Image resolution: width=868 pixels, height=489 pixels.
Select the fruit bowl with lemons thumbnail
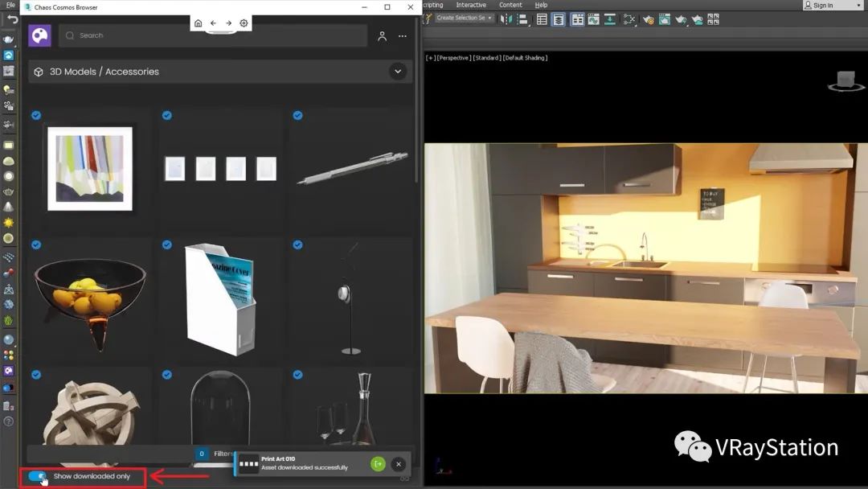(x=90, y=304)
